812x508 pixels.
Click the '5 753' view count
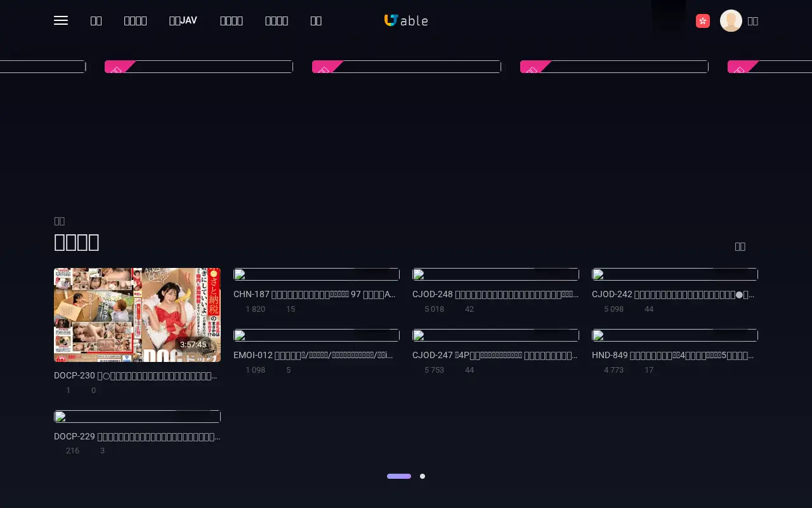click(434, 370)
